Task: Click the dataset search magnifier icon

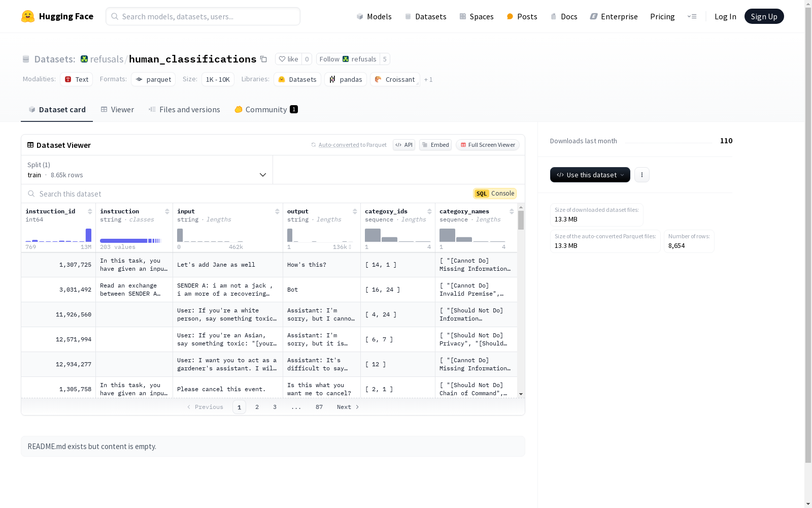Action: [31, 194]
